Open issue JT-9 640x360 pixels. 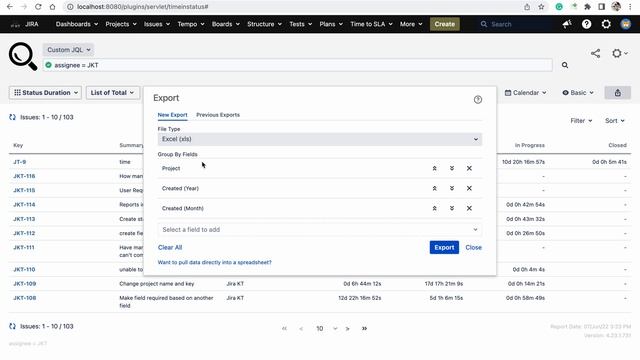[20, 162]
